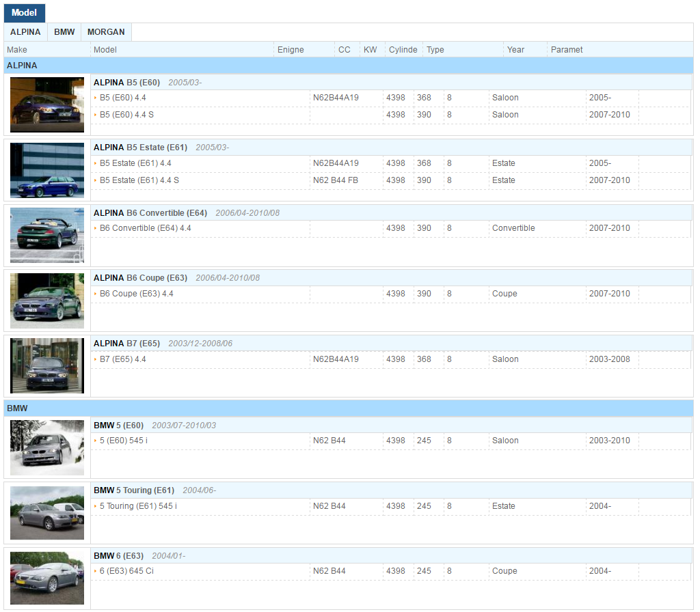
Task: Open the ALPINA B7 (E65) heading
Action: pos(126,344)
